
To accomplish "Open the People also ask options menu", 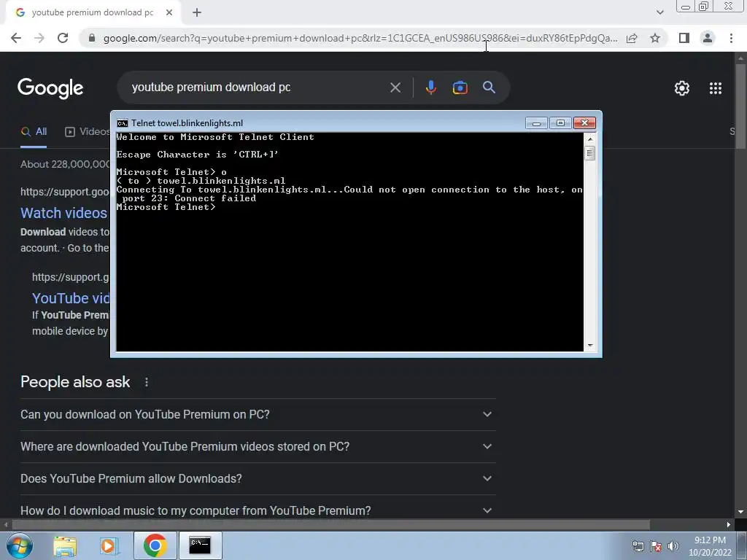I will pyautogui.click(x=146, y=382).
